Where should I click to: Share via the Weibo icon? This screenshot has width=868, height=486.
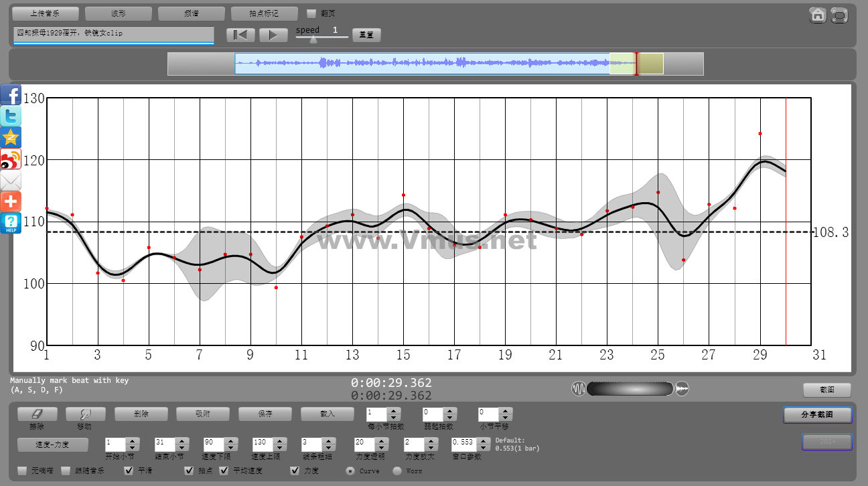pos(11,159)
